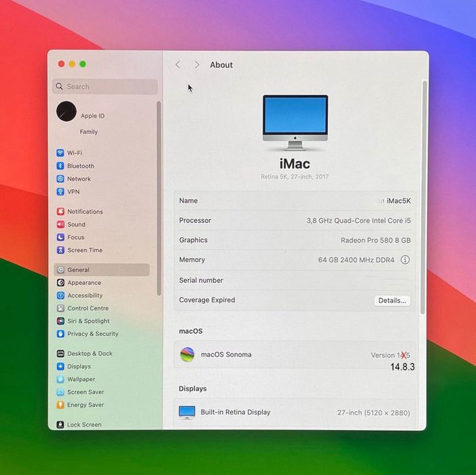Close the System Settings window
476x475 pixels.
point(61,64)
